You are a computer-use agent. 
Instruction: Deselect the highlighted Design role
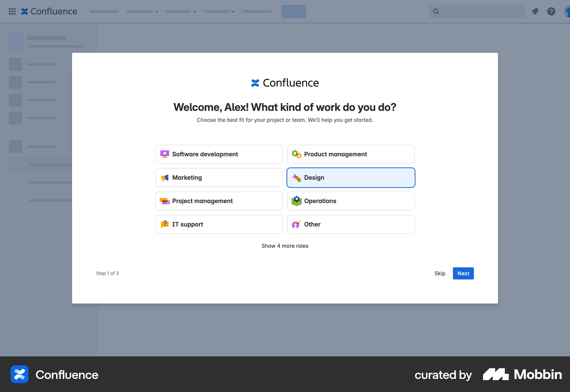pyautogui.click(x=351, y=178)
